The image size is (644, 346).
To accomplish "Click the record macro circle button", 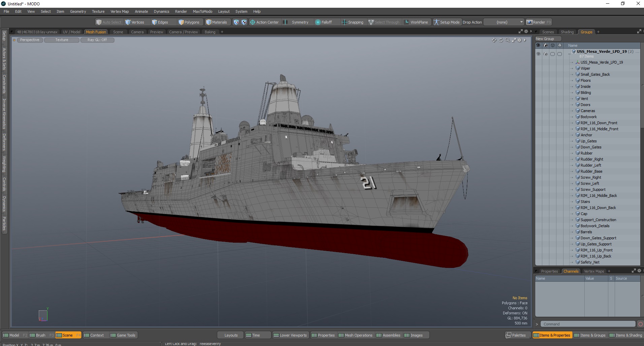I will (x=640, y=324).
